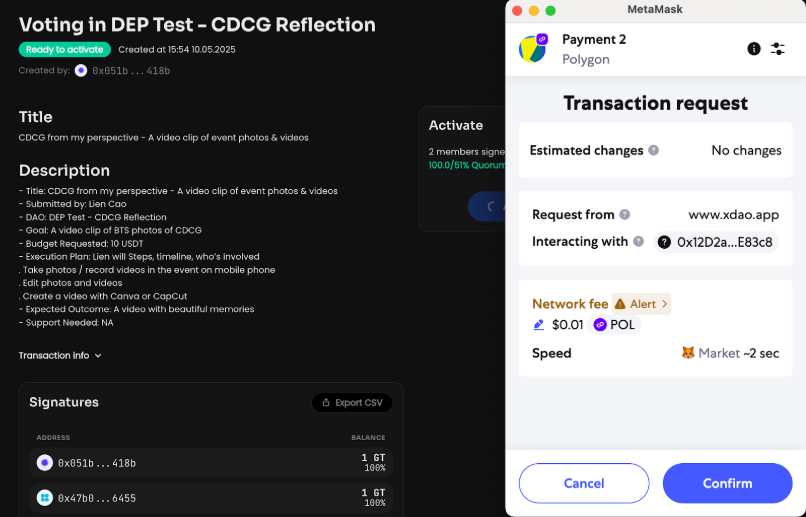Export signatures as CSV

[x=352, y=402]
